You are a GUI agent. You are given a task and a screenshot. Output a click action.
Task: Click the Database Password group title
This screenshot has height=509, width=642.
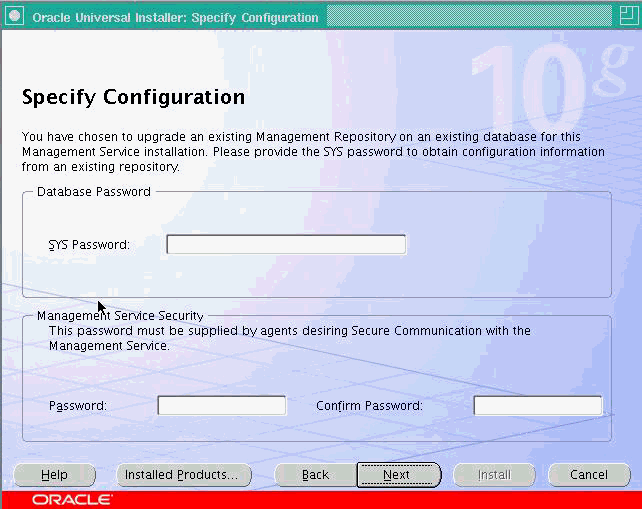click(x=94, y=192)
